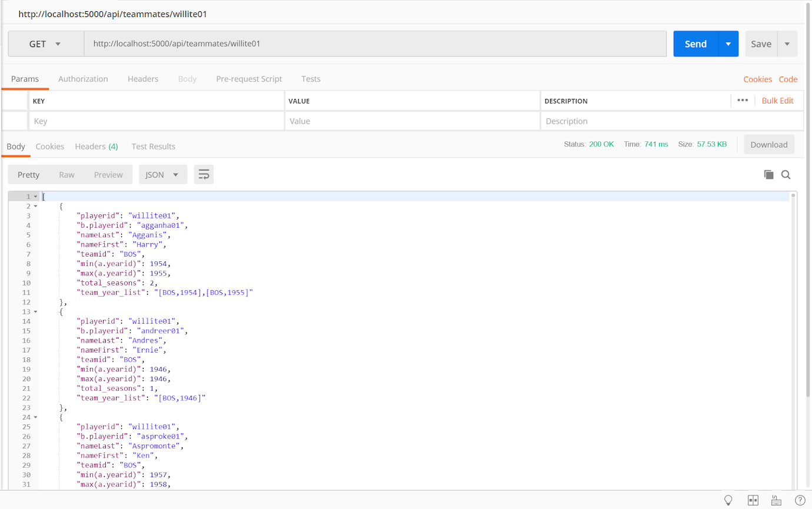This screenshot has height=509, width=812.
Task: Select Pretty view mode
Action: [29, 175]
